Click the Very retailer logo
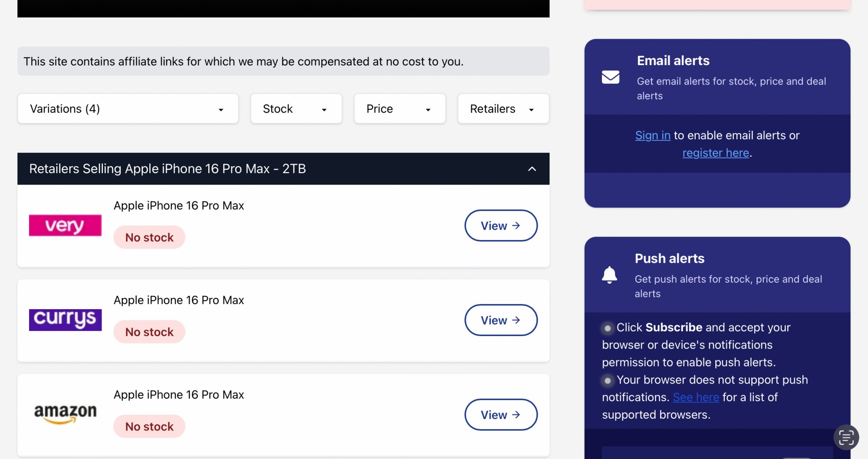 [x=65, y=225]
